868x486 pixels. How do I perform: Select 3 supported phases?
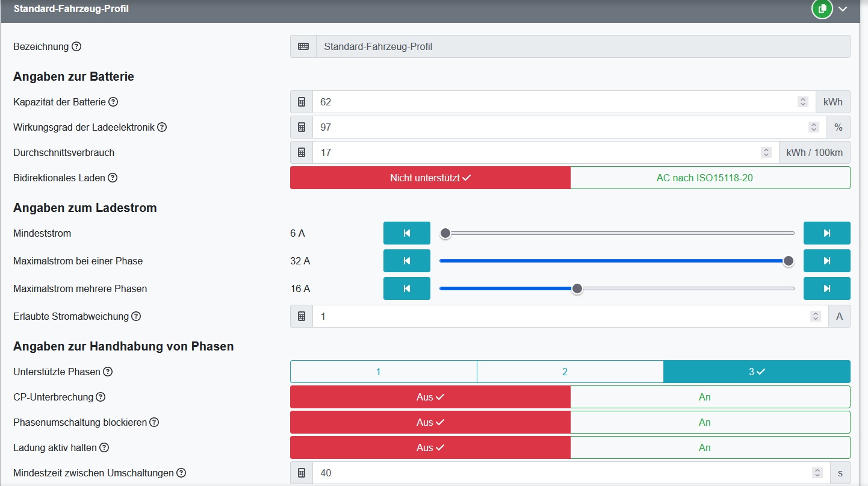[x=757, y=372]
